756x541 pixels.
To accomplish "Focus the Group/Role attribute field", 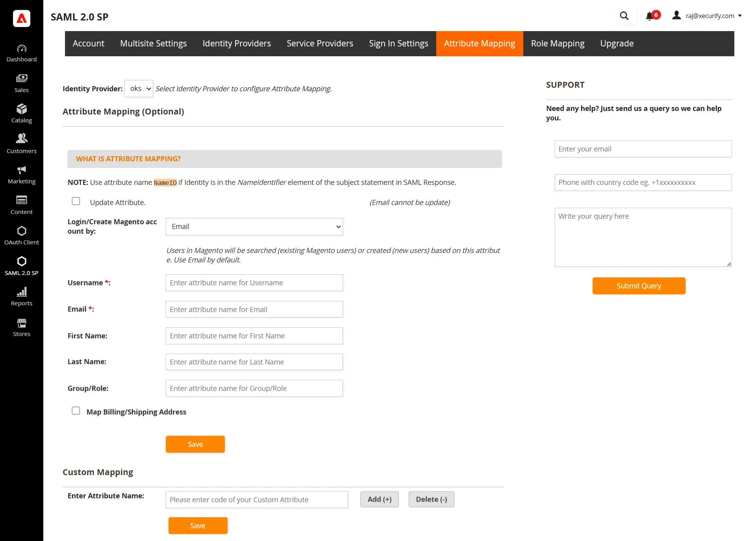I will pyautogui.click(x=254, y=388).
